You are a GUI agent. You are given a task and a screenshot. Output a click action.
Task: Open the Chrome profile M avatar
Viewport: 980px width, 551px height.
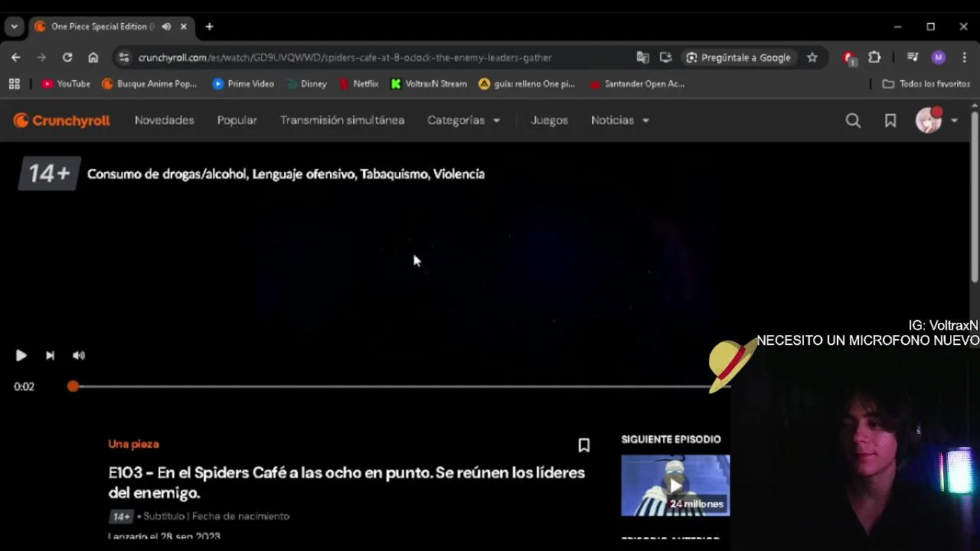(939, 57)
